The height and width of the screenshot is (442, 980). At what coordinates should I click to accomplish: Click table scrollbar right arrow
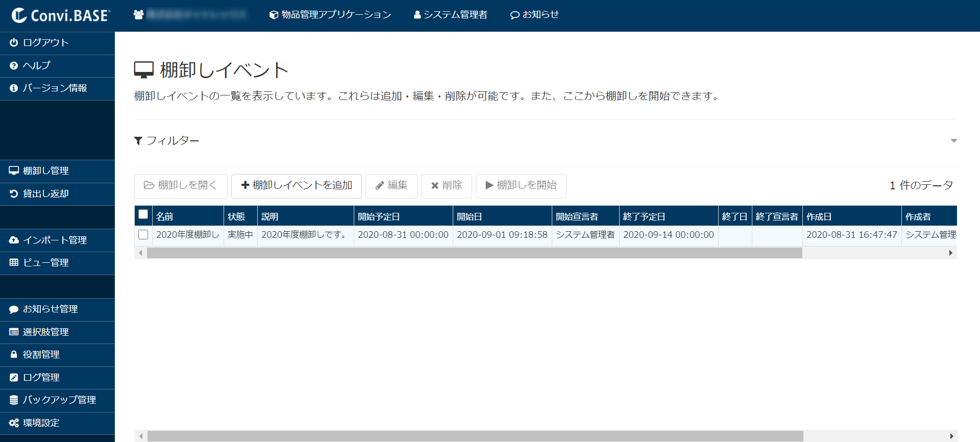click(950, 253)
